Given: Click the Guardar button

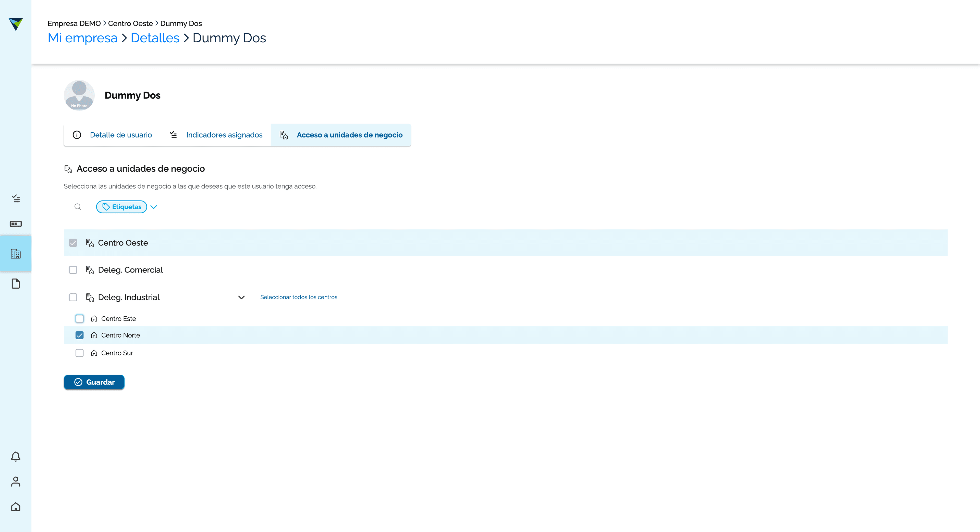Looking at the screenshot, I should point(94,382).
